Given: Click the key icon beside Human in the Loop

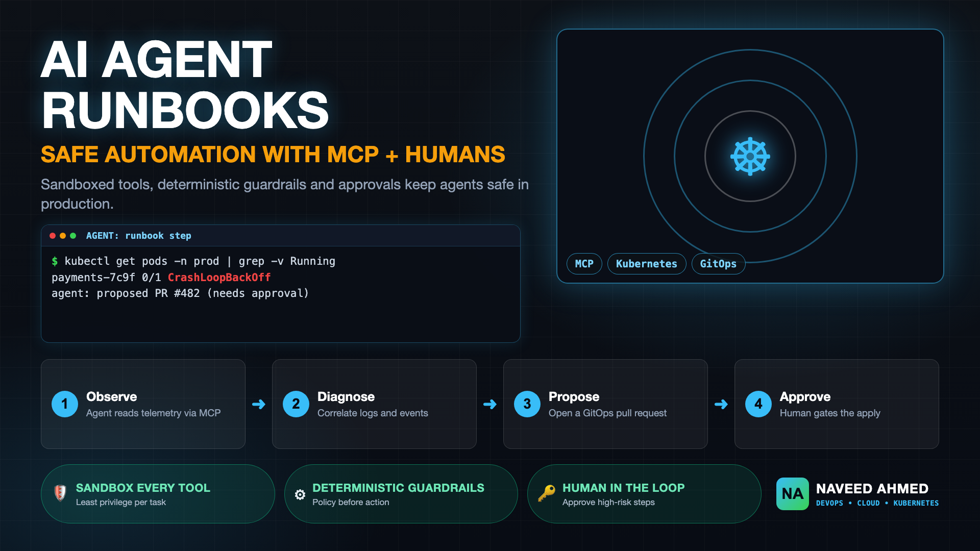Looking at the screenshot, I should [x=547, y=493].
